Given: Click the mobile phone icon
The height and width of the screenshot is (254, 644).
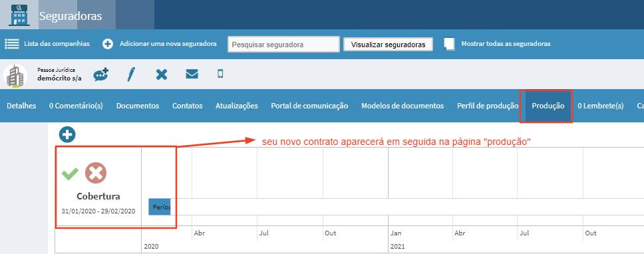Looking at the screenshot, I should tap(221, 74).
